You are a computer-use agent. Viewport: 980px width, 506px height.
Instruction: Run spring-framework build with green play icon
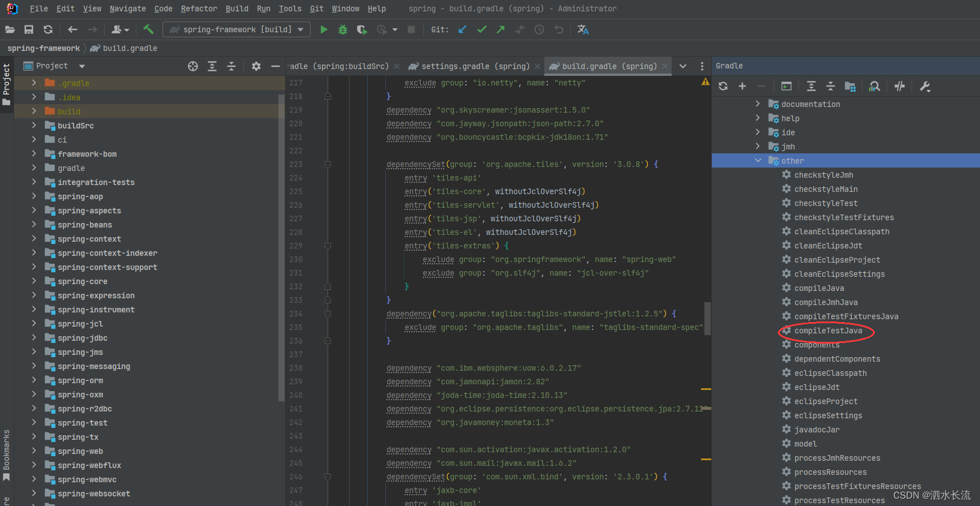[x=324, y=29]
